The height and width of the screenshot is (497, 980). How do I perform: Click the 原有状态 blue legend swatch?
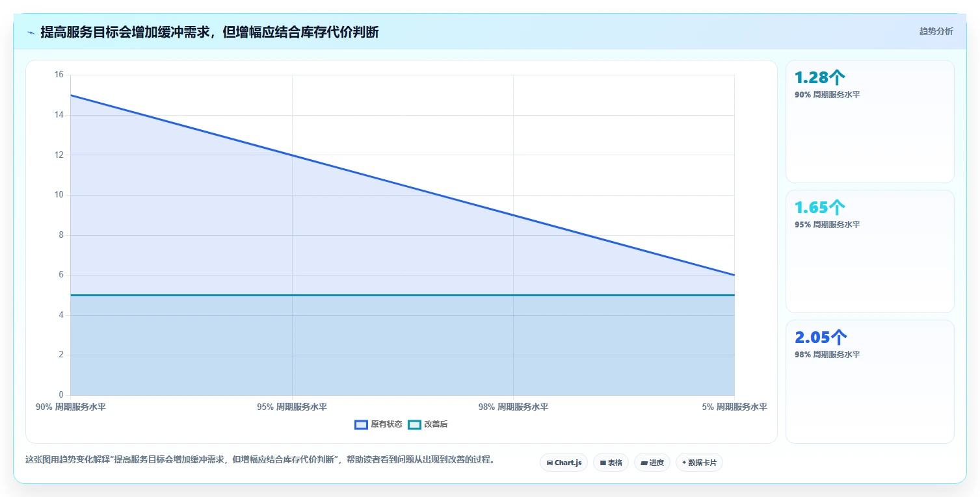(x=362, y=425)
